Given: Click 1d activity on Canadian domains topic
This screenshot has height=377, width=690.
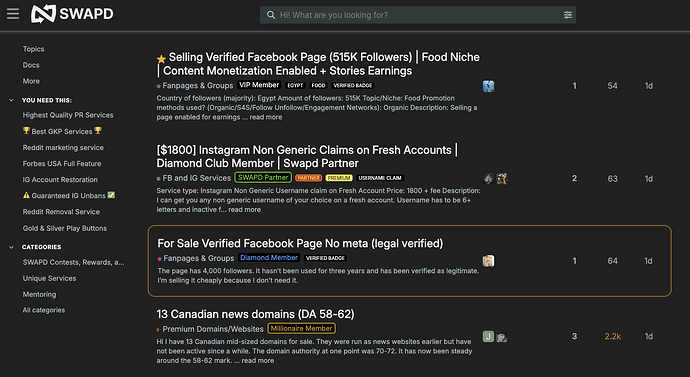Looking at the screenshot, I should [x=649, y=337].
